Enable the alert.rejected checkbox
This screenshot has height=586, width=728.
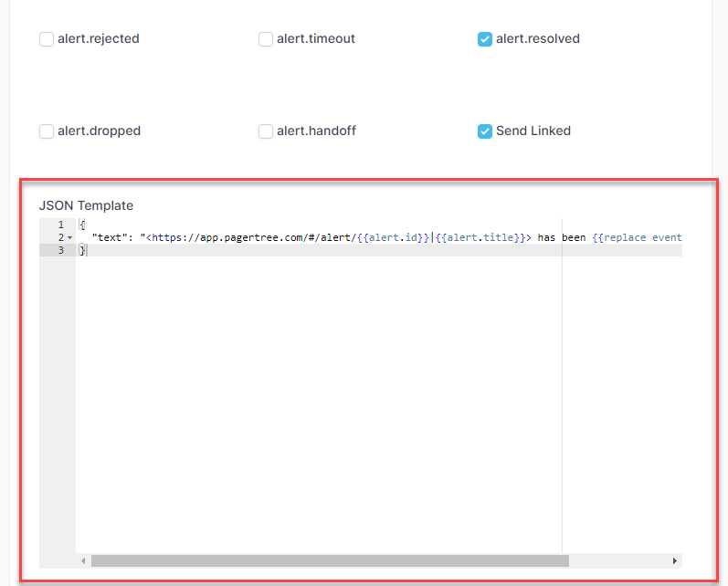click(47, 39)
